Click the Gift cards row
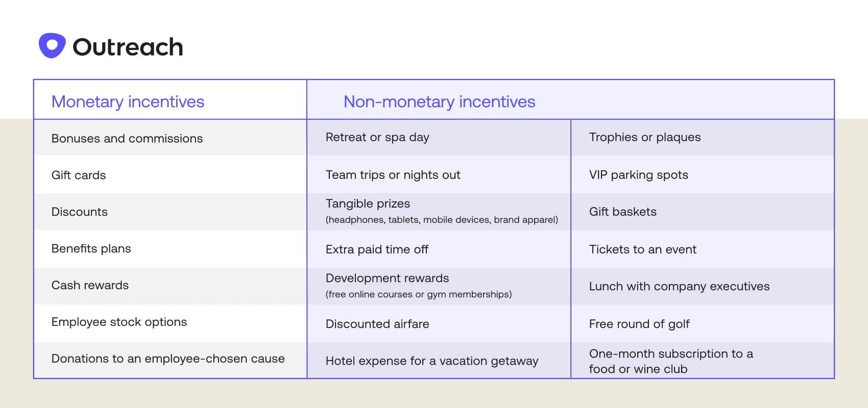This screenshot has height=408, width=868. pyautogui.click(x=79, y=175)
